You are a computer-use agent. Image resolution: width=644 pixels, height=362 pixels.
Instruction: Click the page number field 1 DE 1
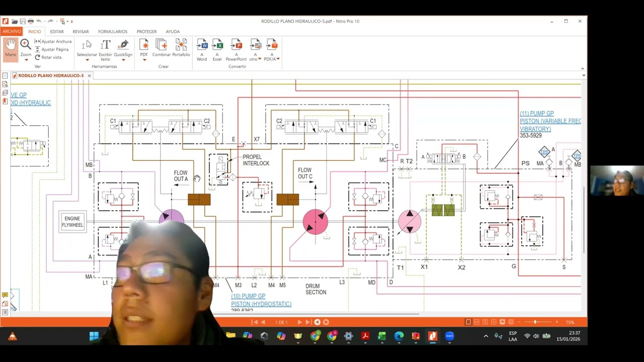pyautogui.click(x=281, y=322)
